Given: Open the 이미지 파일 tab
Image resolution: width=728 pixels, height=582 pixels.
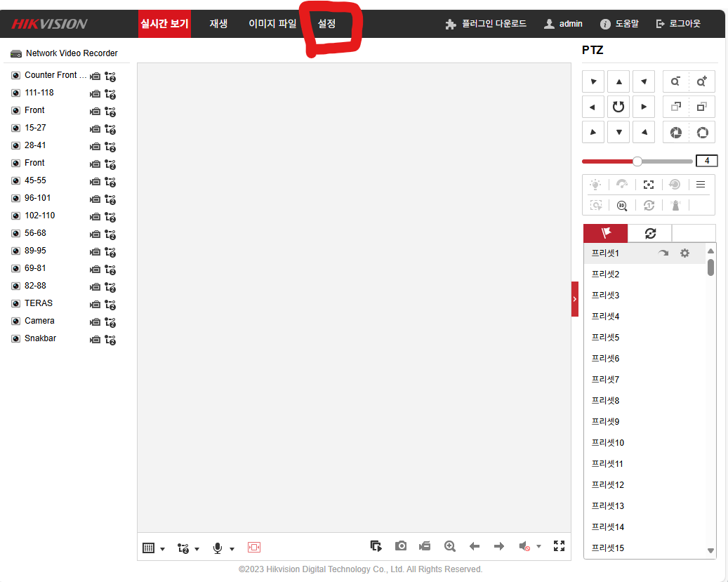Looking at the screenshot, I should pos(272,24).
